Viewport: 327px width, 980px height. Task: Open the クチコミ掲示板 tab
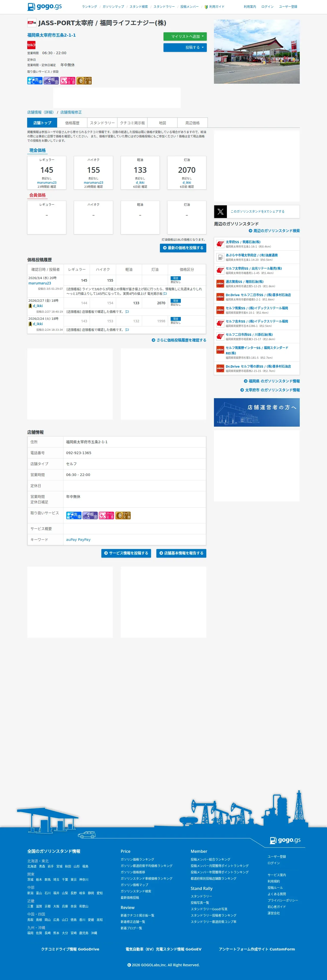tap(132, 123)
